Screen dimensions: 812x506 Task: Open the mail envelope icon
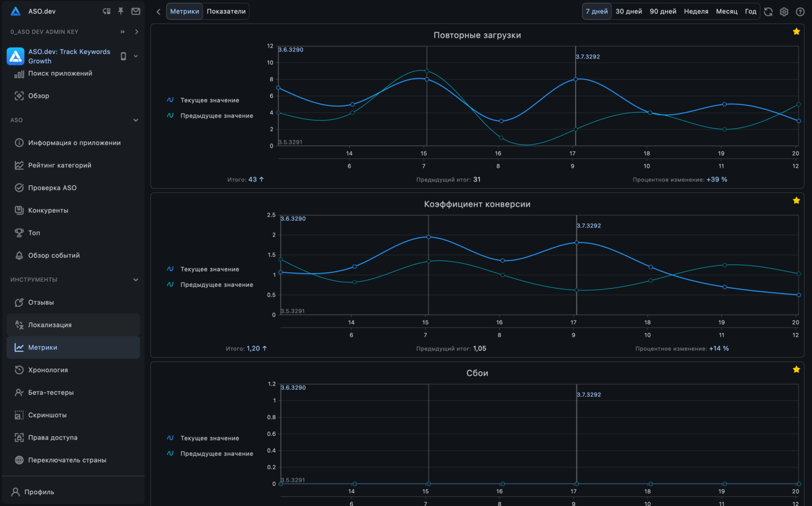136,11
